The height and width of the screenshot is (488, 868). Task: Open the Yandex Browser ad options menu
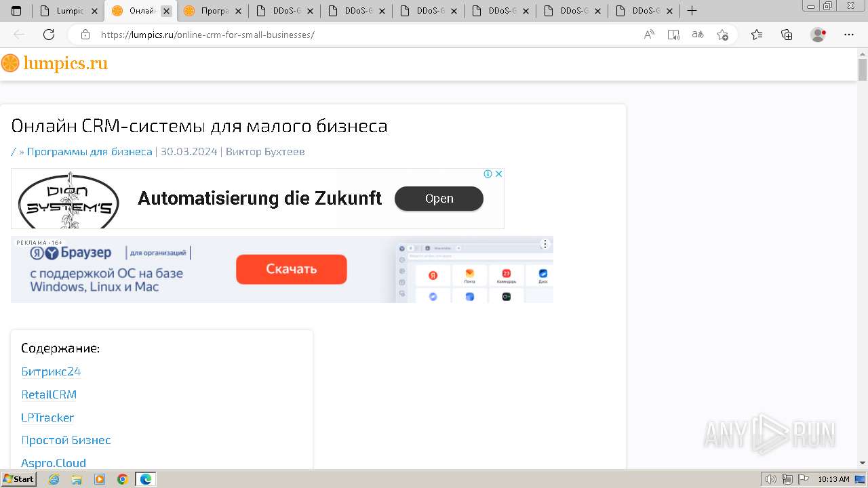click(545, 244)
